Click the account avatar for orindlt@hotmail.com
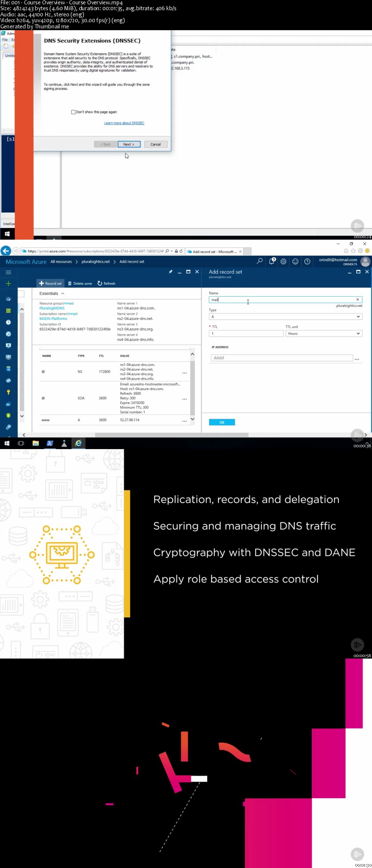The height and width of the screenshot is (868, 372). pos(365,261)
